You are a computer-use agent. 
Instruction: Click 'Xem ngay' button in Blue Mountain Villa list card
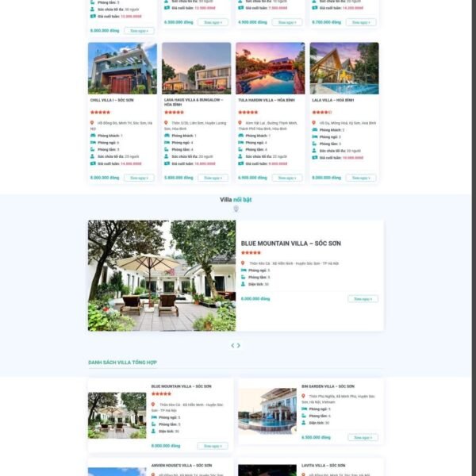click(x=213, y=446)
